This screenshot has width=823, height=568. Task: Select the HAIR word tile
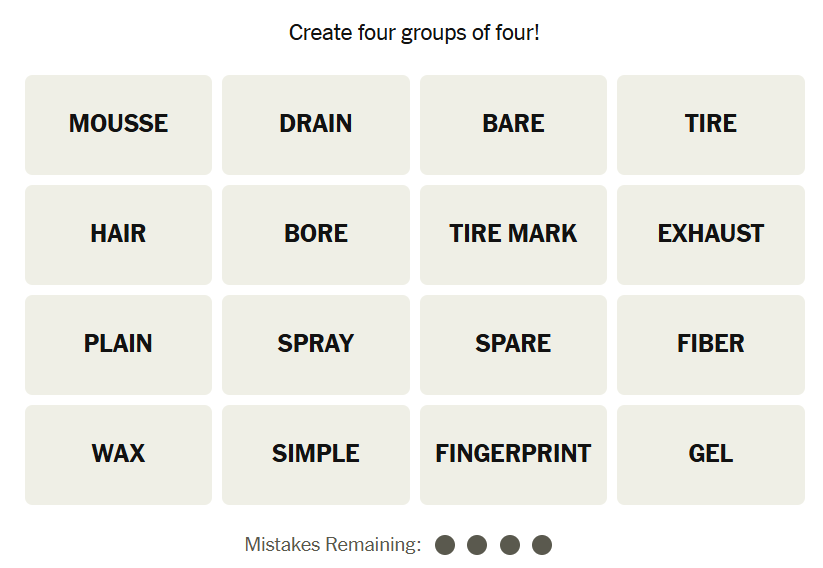click(118, 234)
